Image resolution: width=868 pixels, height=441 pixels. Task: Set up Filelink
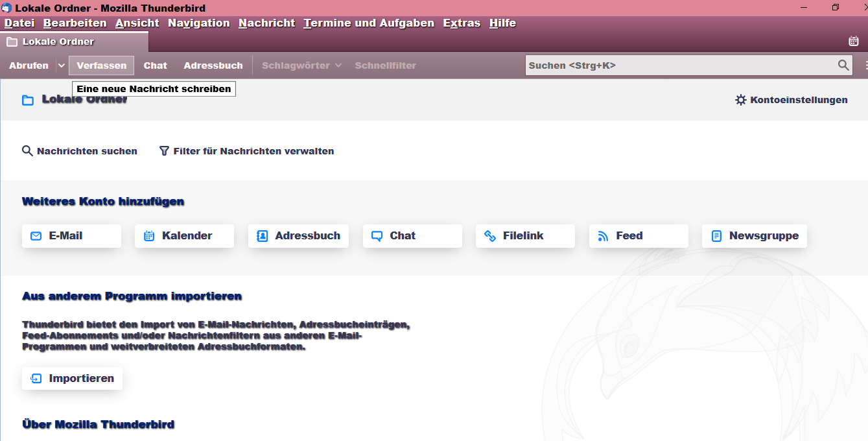click(x=525, y=235)
